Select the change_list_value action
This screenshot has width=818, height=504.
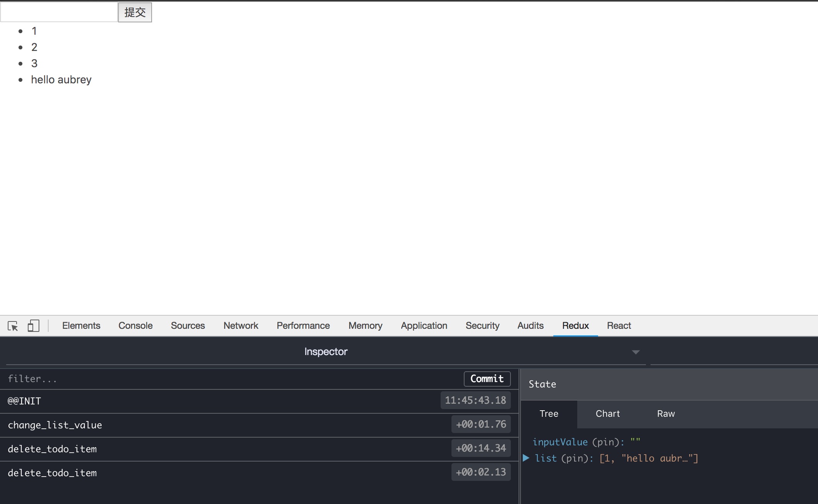[x=259, y=425]
